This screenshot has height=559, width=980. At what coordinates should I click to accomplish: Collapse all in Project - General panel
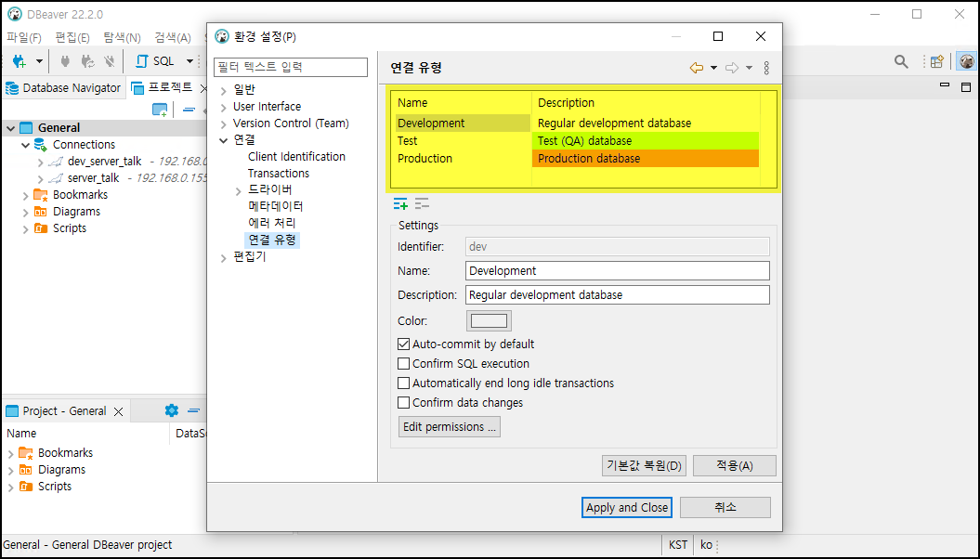tap(194, 410)
